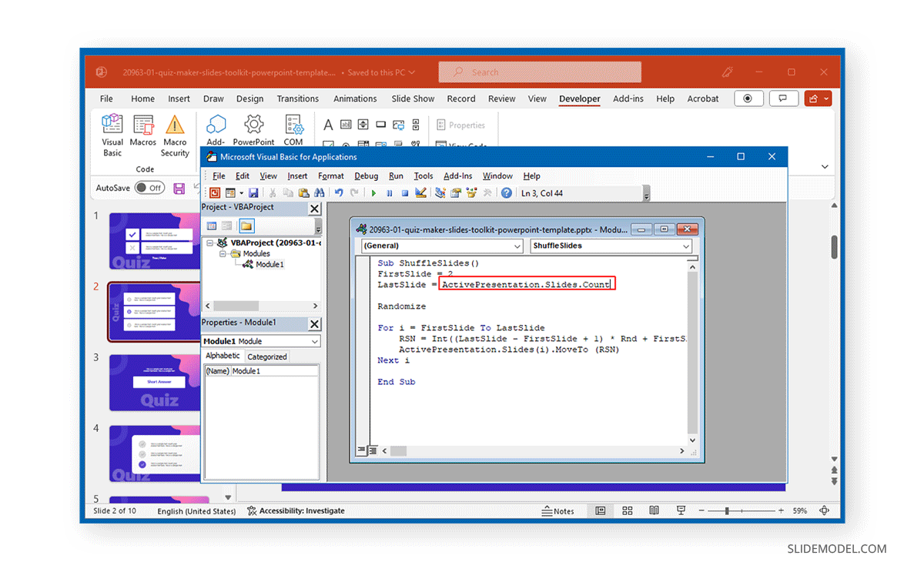
Task: Open the Debug menu in VBA editor
Action: click(367, 176)
